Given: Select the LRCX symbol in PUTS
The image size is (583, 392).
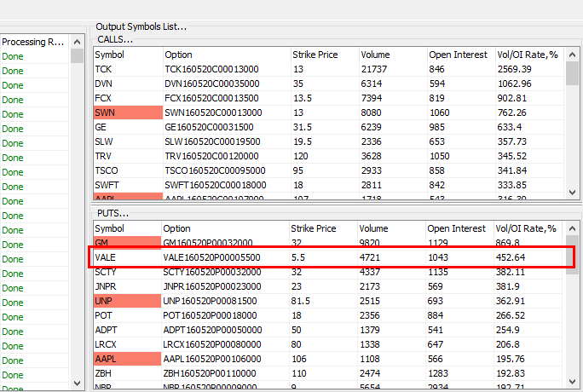Looking at the screenshot, I should click(x=105, y=344).
